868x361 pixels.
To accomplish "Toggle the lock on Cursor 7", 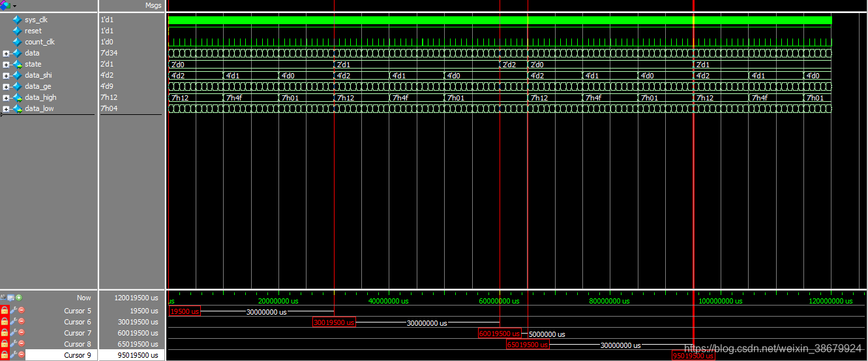I will 5,333.
